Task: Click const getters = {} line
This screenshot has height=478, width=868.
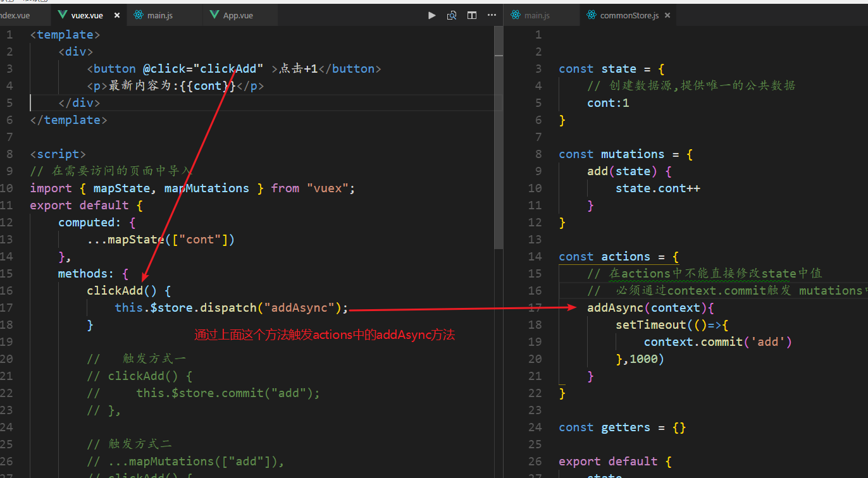Action: [623, 427]
